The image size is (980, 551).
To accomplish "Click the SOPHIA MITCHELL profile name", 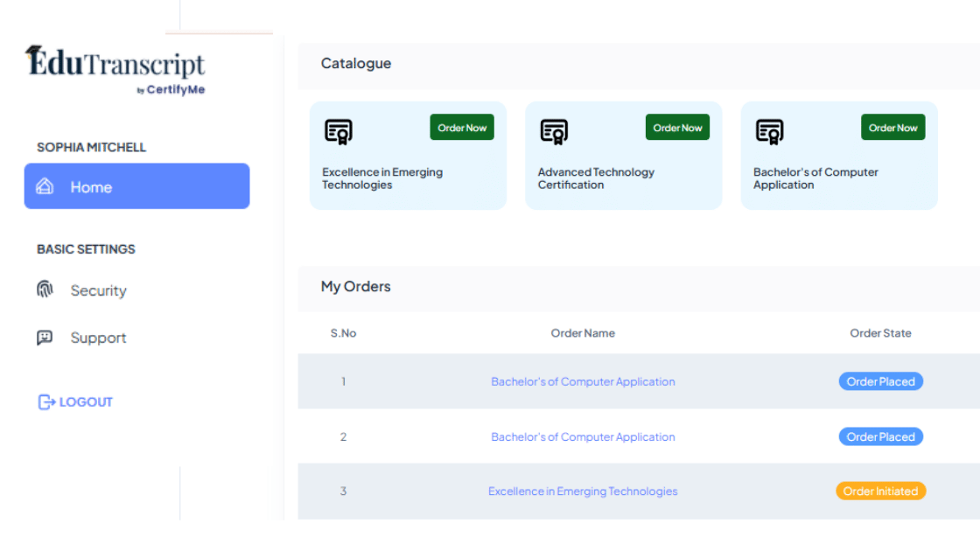I will tap(90, 147).
